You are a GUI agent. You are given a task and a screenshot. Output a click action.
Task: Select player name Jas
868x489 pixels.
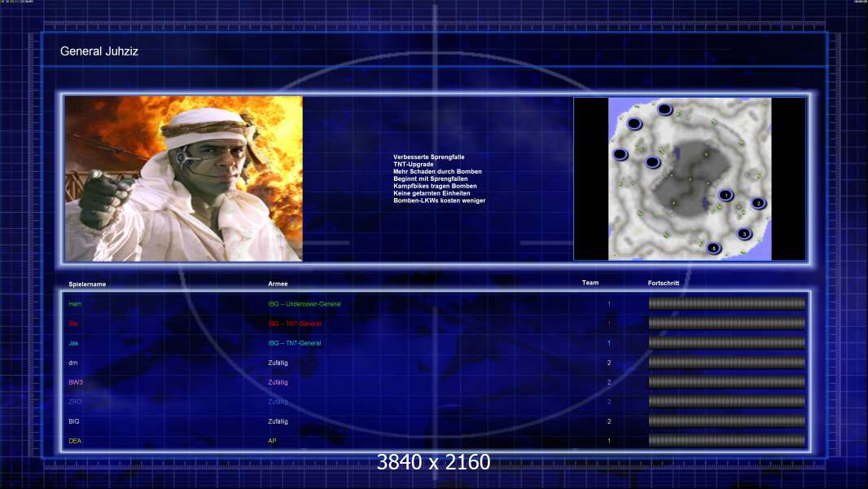click(73, 343)
